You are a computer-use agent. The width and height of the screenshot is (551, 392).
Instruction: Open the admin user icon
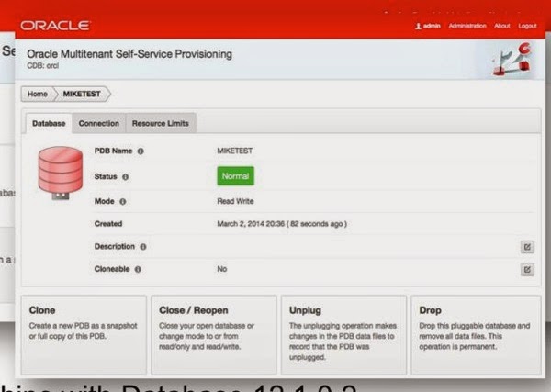418,26
